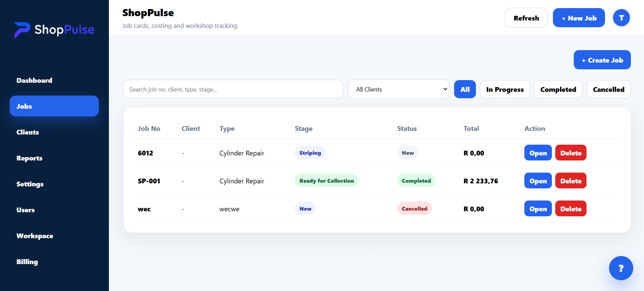Open the user avatar T
The height and width of the screenshot is (291, 644).
(621, 18)
